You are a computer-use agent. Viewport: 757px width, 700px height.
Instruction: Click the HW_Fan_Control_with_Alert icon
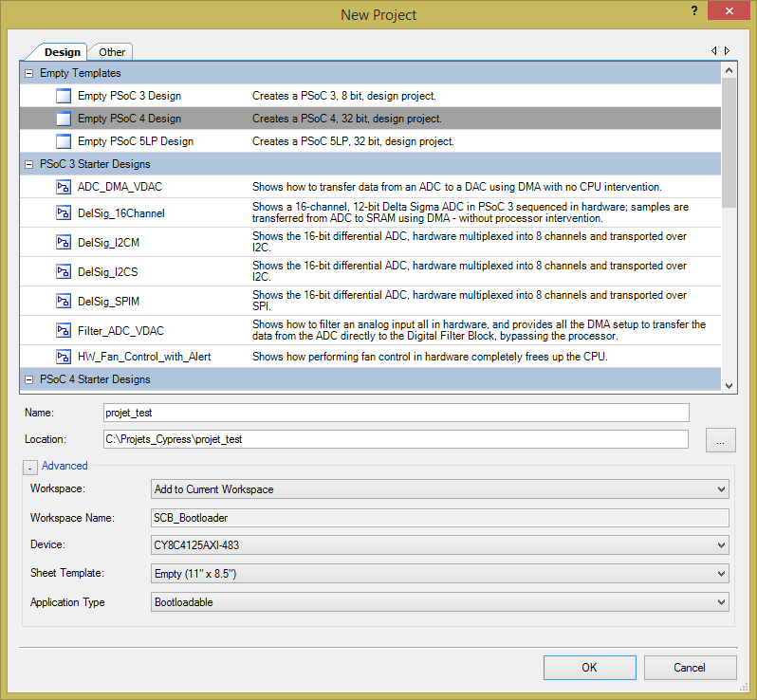(x=64, y=357)
